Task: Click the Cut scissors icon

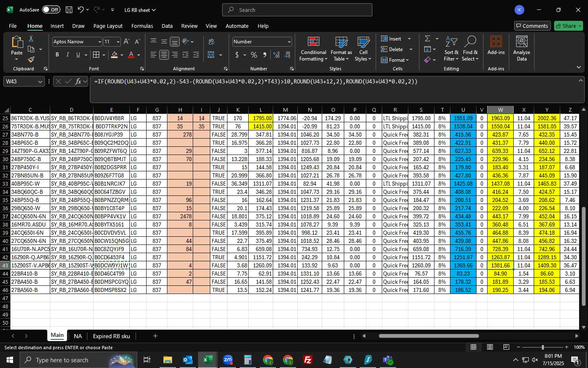Action: 31,38
